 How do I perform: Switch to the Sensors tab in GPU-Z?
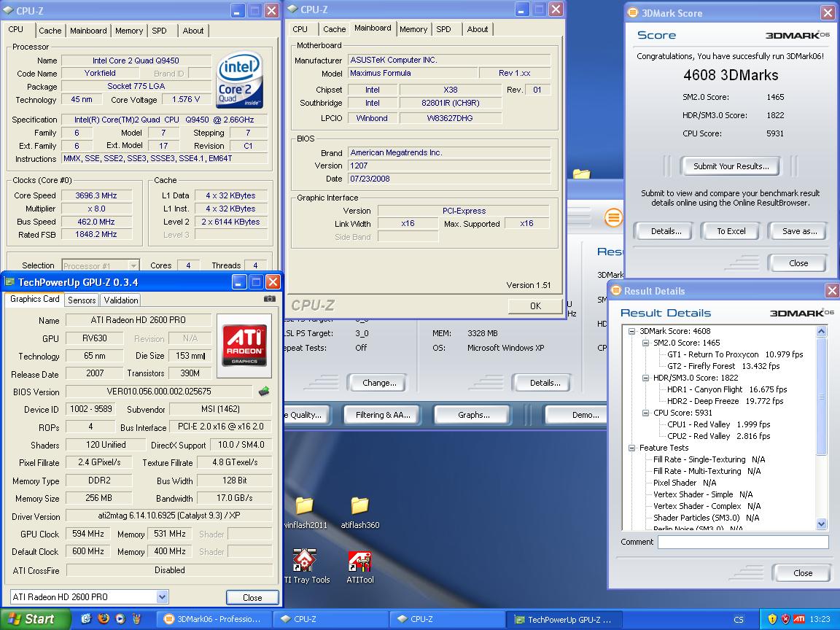[82, 300]
